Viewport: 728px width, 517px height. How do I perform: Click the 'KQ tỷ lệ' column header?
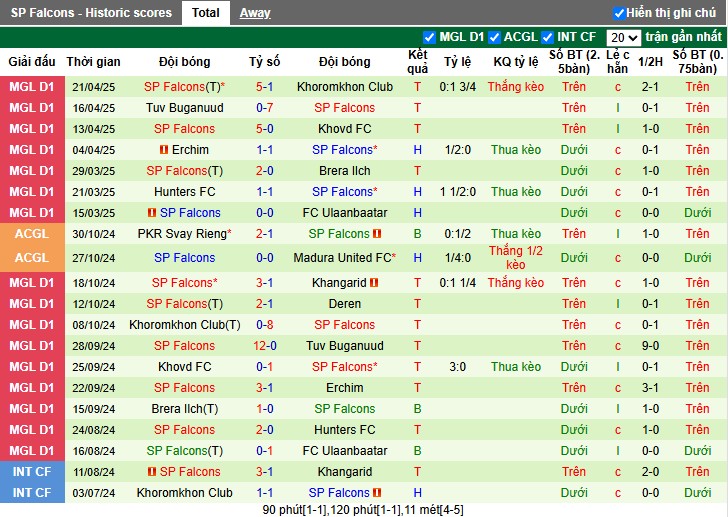(x=516, y=62)
